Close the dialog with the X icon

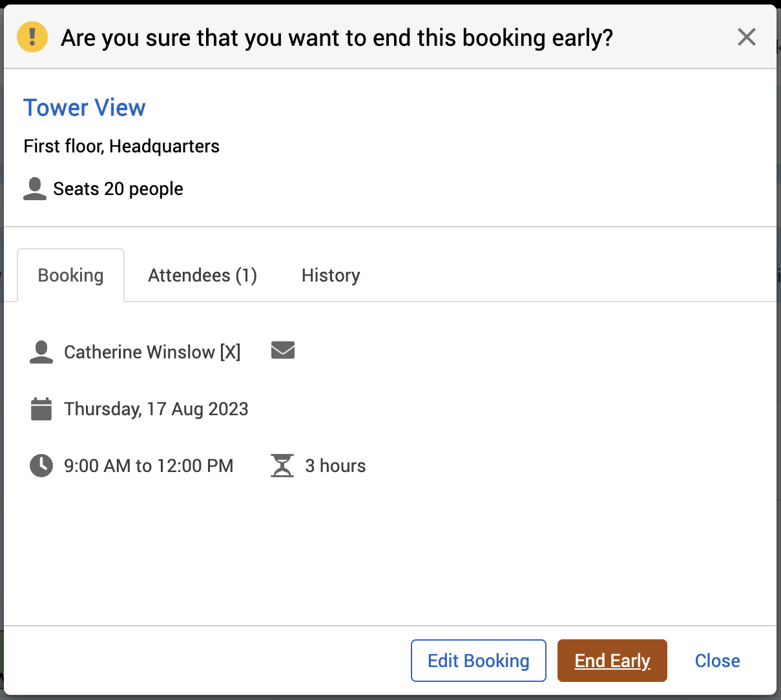coord(746,37)
